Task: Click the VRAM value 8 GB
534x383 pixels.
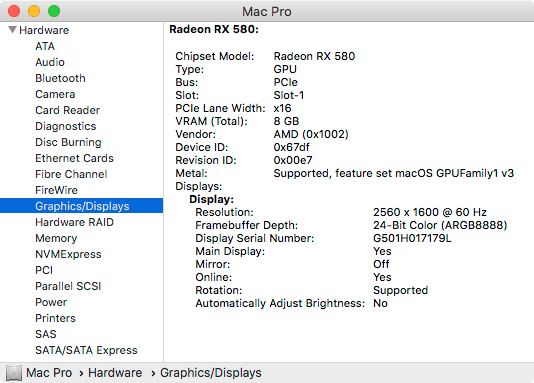Action: point(286,121)
